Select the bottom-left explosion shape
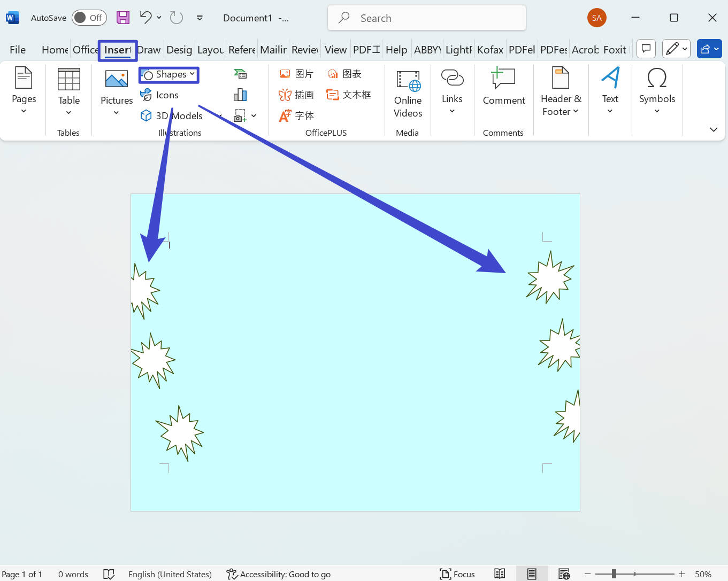 click(180, 433)
